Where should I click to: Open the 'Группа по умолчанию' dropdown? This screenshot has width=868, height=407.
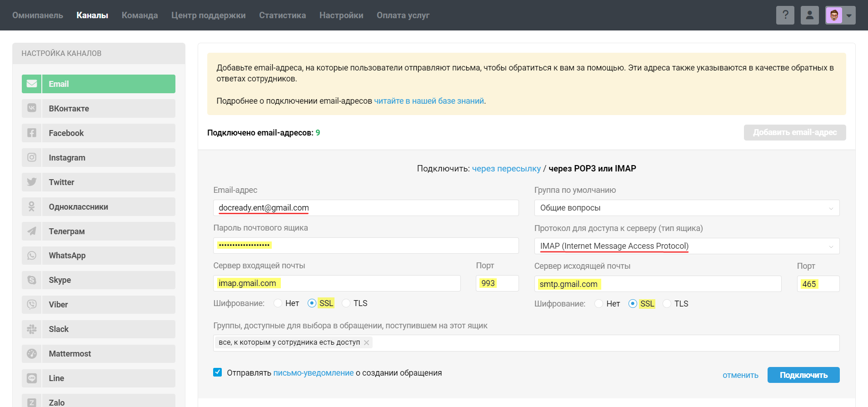click(686, 208)
